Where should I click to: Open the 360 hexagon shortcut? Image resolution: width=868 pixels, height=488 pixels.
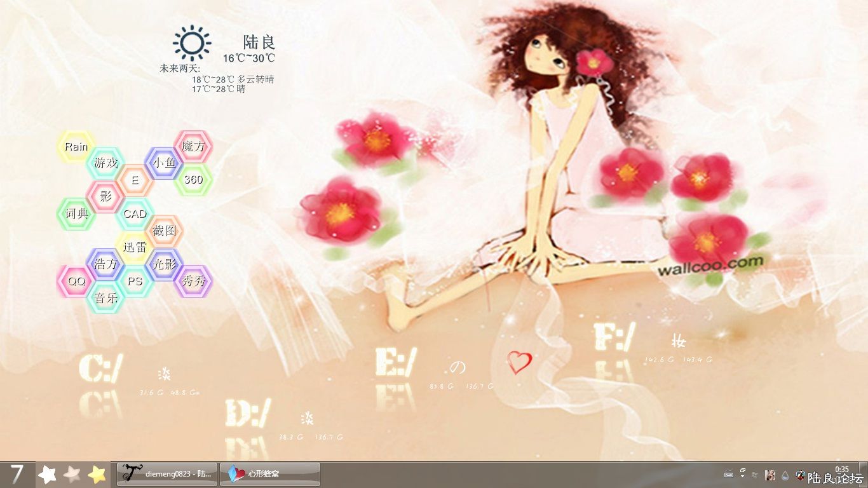(193, 180)
